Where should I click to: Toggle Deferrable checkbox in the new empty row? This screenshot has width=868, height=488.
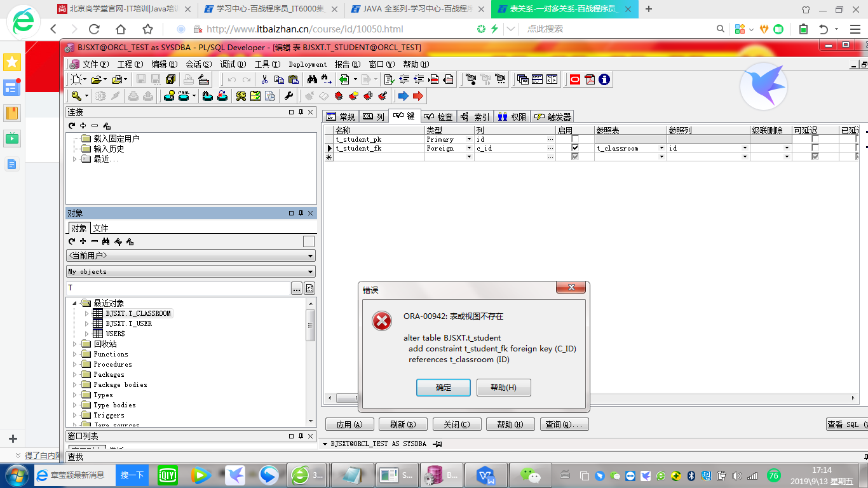tap(815, 157)
